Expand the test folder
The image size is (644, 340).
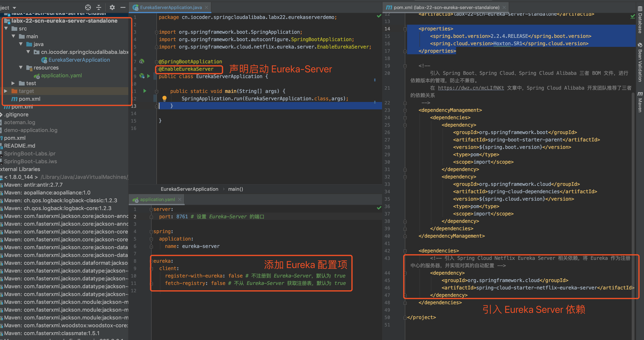(13, 83)
